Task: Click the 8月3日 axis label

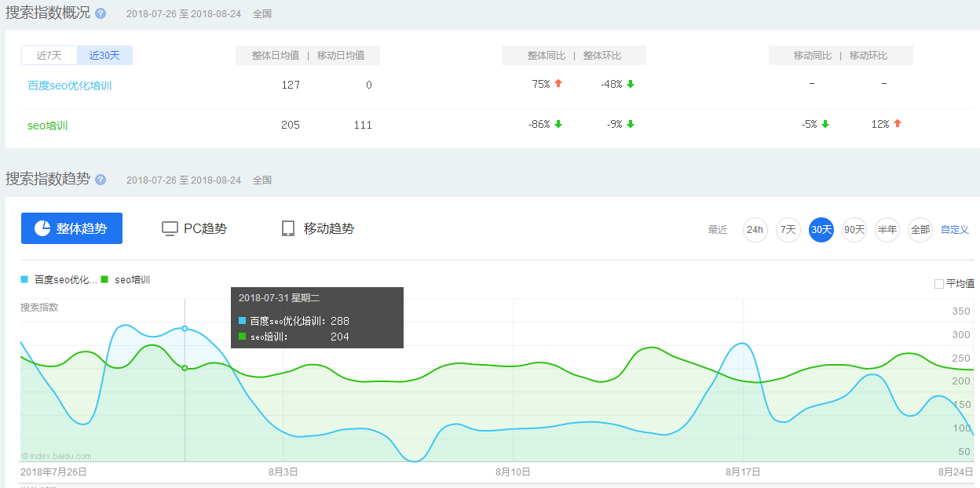Action: tap(283, 472)
